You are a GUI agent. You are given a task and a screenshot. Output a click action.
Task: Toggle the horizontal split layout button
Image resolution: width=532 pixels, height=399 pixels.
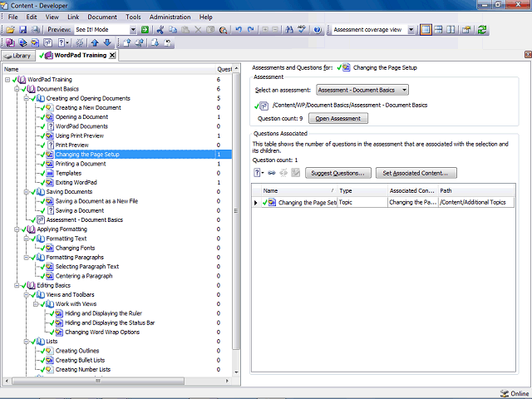point(438,30)
